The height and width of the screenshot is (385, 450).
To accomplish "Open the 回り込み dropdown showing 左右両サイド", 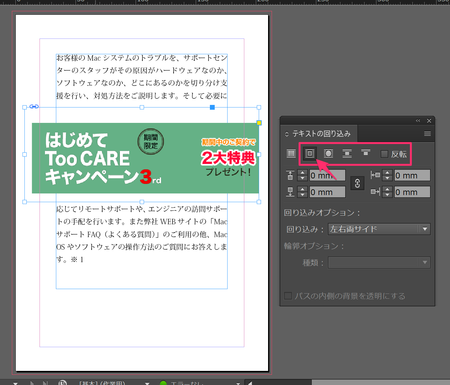I will (379, 229).
